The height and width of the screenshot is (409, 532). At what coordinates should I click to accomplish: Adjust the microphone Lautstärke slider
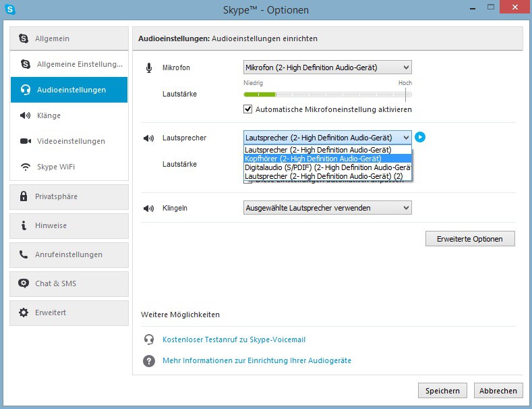(327, 94)
